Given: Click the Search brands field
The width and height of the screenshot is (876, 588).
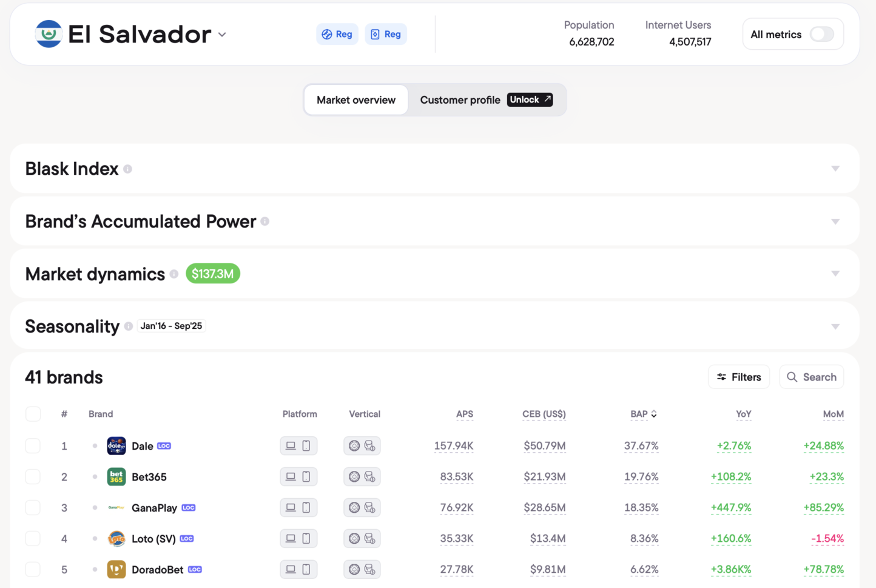Looking at the screenshot, I should click(811, 377).
